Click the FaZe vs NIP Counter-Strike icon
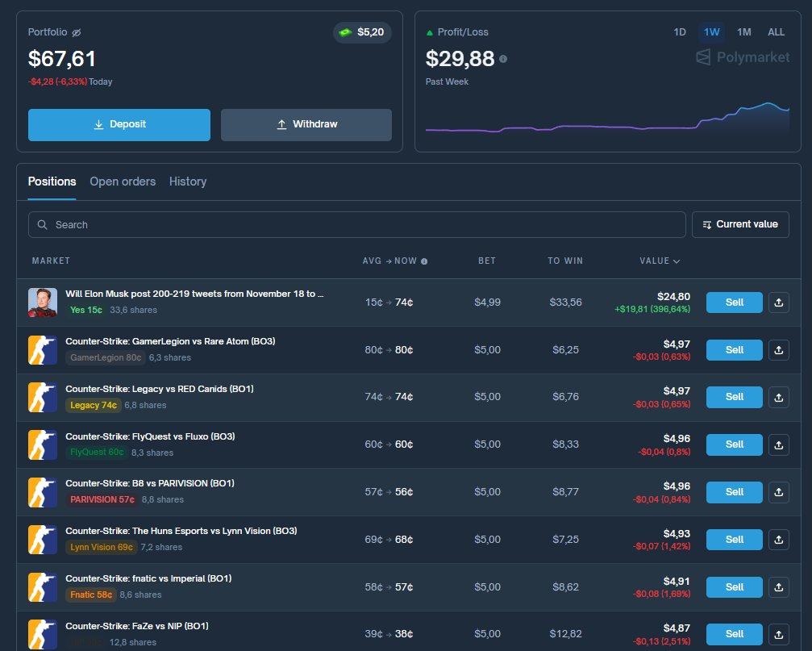The height and width of the screenshot is (651, 812). [x=43, y=634]
